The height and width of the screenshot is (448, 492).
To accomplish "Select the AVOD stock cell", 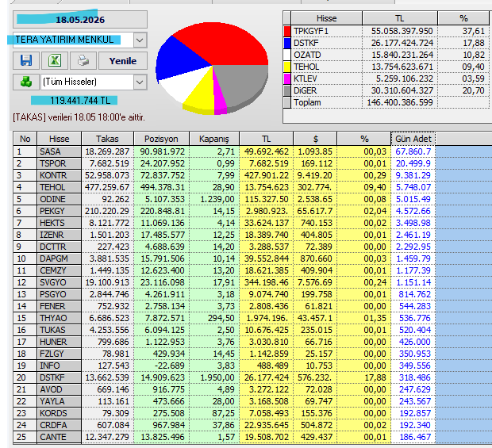I will coord(59,390).
